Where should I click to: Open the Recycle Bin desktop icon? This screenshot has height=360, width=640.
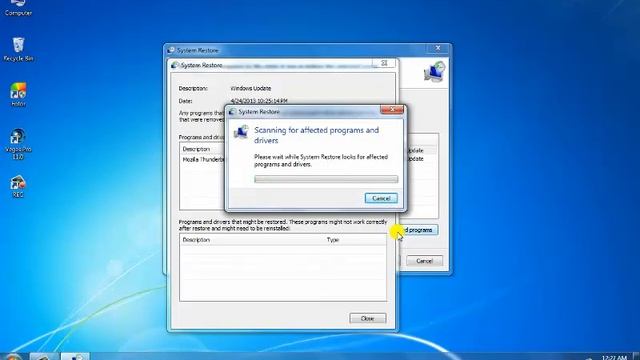[x=18, y=49]
